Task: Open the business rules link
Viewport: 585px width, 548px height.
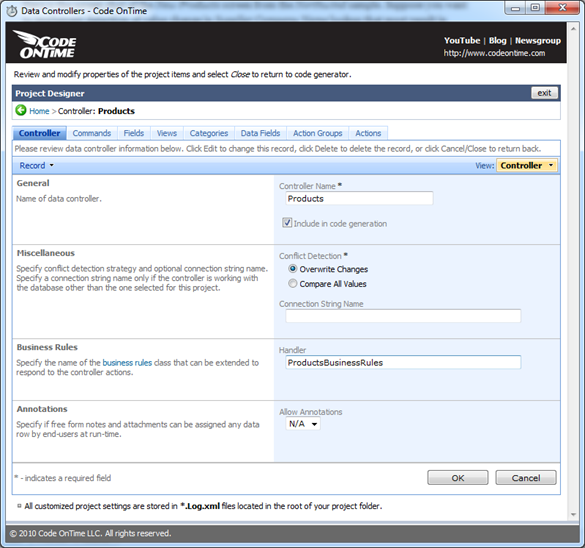Action: tap(127, 363)
